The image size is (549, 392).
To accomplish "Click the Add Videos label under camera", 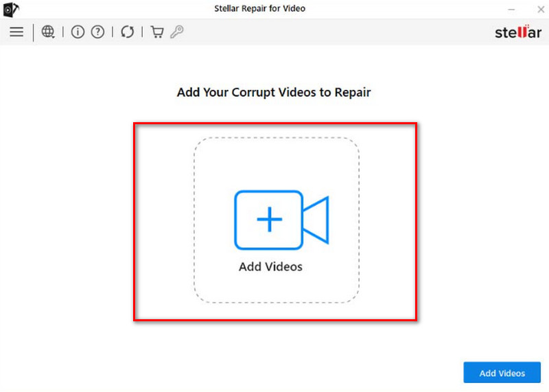I will tap(270, 266).
